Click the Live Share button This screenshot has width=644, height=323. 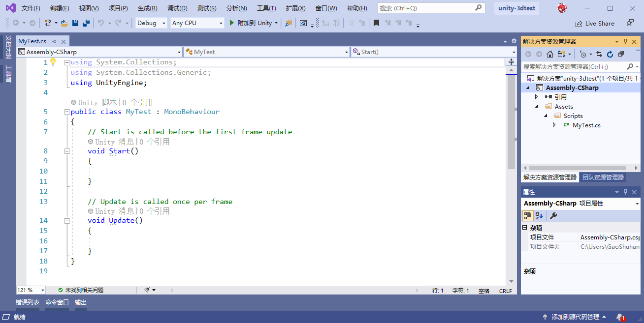pos(595,24)
